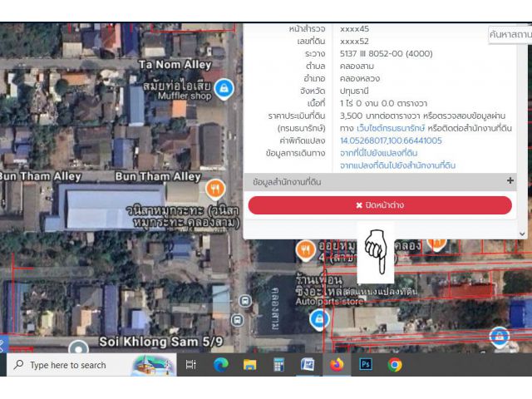Open Calculator from taskbar
The height and width of the screenshot is (399, 532).
[278, 365]
